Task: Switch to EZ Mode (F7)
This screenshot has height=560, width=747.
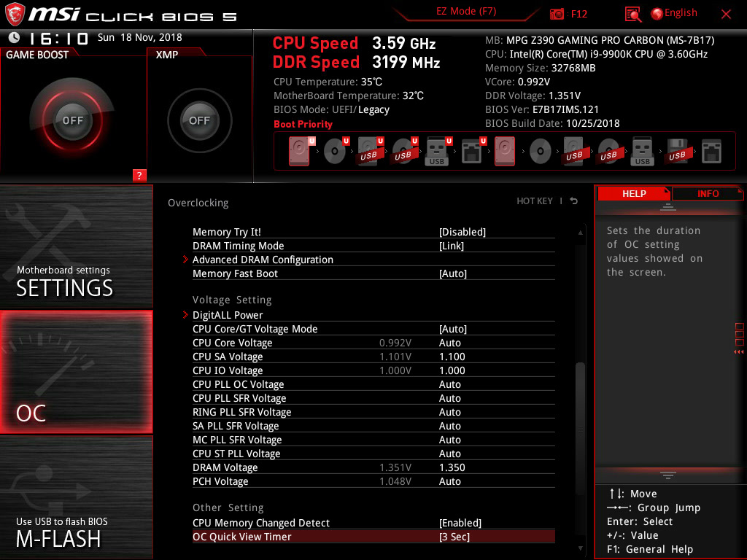Action: [x=466, y=12]
